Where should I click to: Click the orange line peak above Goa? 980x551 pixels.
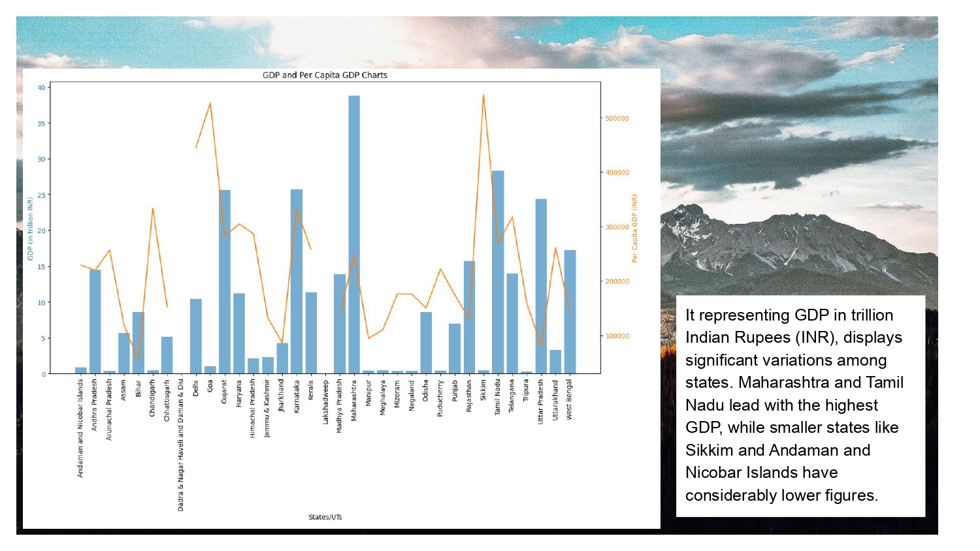210,103
